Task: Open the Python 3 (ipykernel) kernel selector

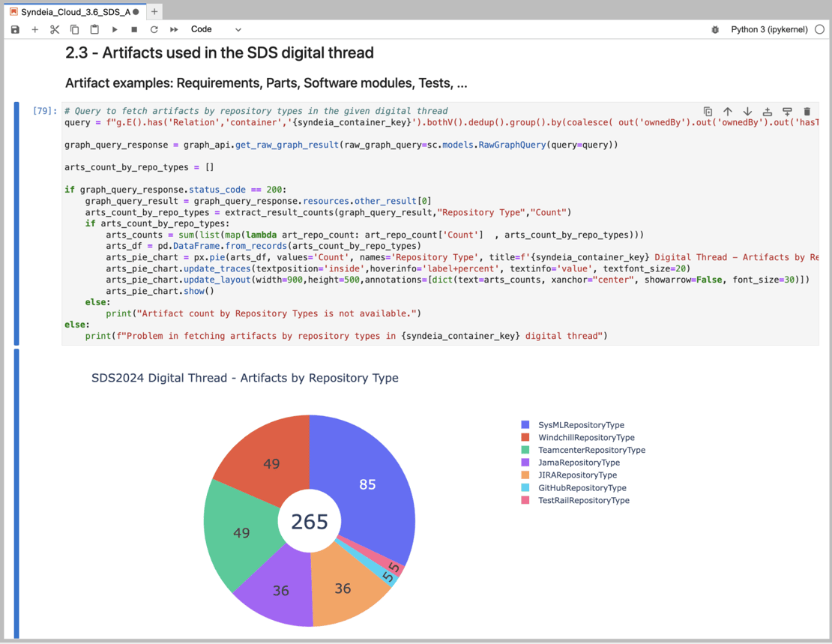Action: coord(769,30)
